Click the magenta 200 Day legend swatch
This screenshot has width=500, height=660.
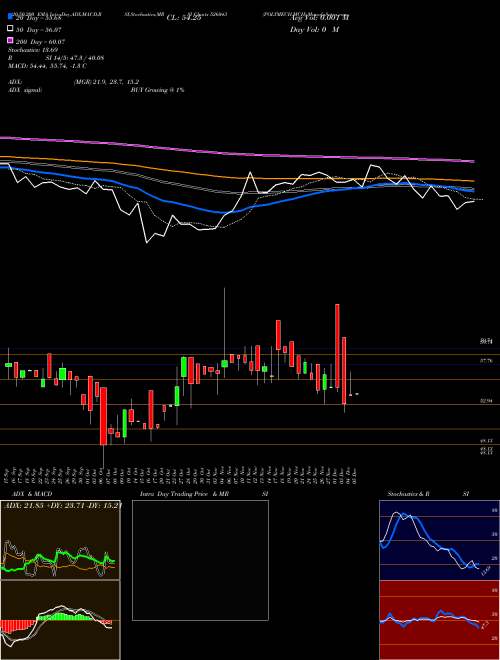(11, 40)
